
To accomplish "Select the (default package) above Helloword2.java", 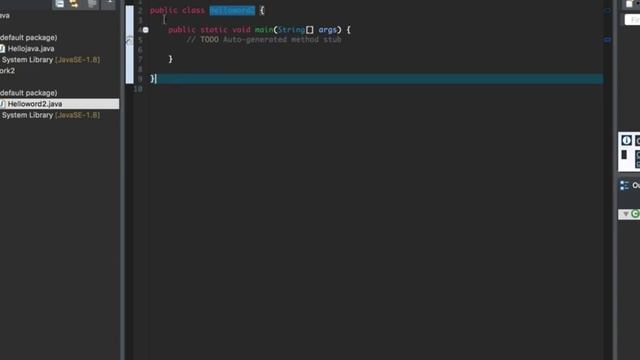I will pos(29,93).
